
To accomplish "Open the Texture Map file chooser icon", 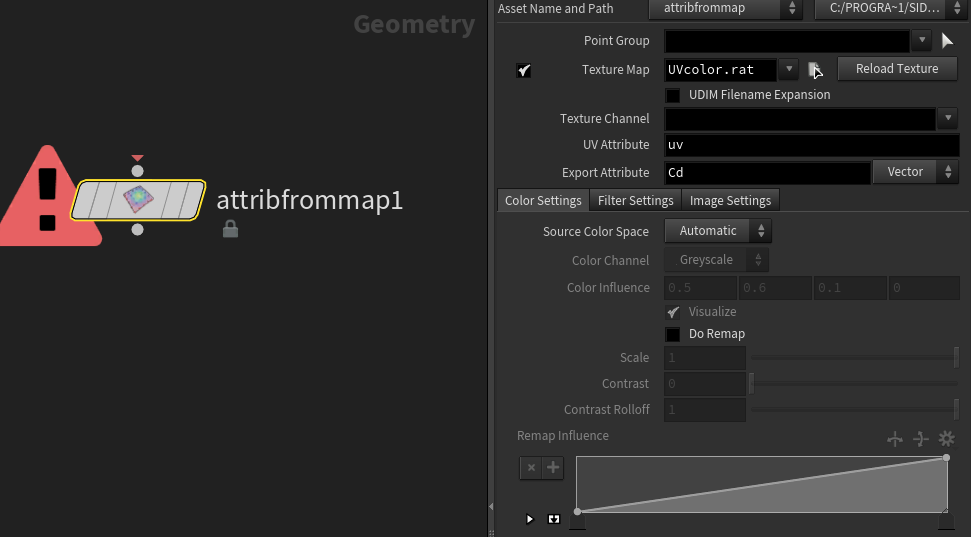I will (x=816, y=70).
